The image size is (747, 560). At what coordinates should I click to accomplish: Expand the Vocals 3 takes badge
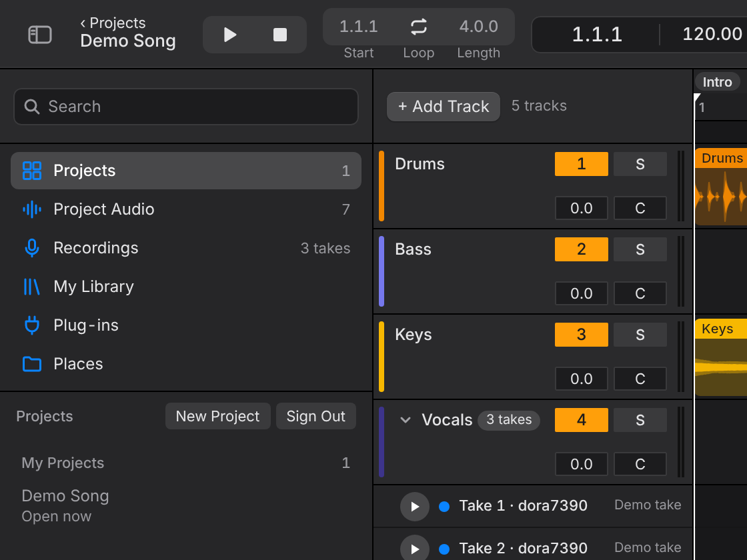pos(509,420)
